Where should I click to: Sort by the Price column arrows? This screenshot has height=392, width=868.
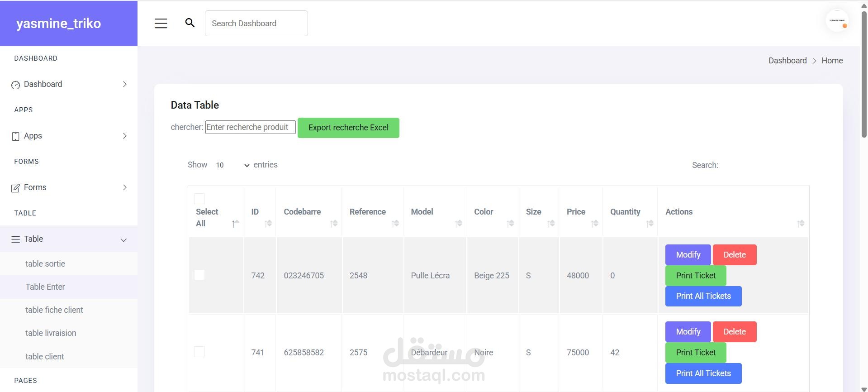coord(595,224)
